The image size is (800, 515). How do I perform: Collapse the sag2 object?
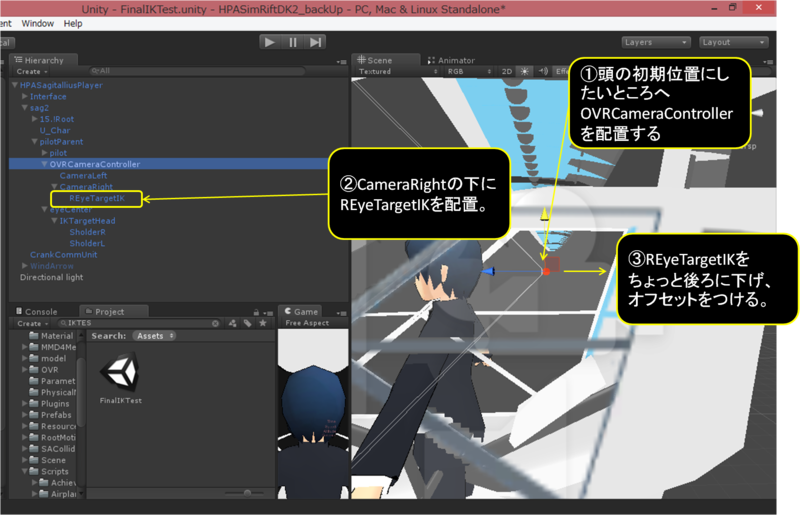coord(24,108)
